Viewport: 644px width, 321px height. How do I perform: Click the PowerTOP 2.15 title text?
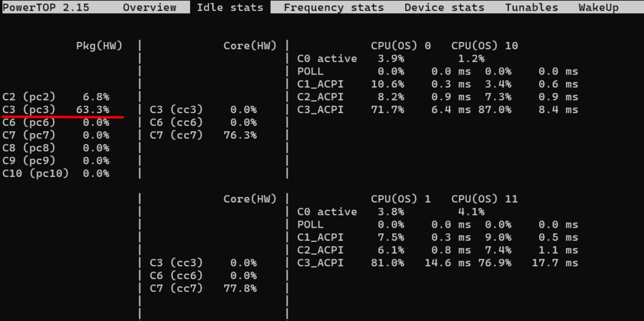click(x=46, y=7)
